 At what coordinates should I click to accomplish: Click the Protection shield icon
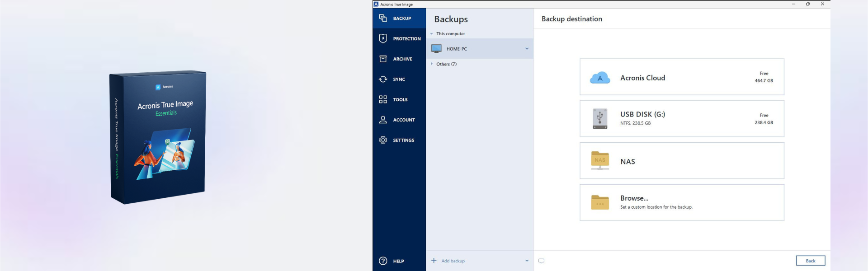(383, 38)
